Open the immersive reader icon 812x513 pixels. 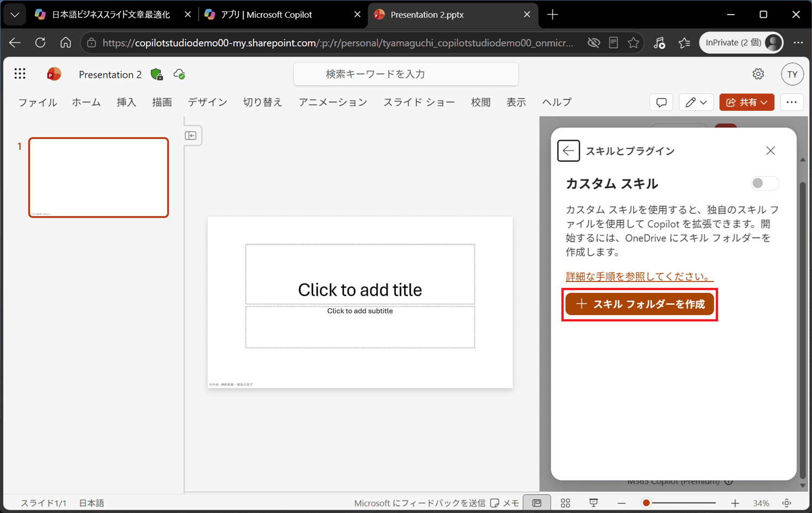pos(613,43)
